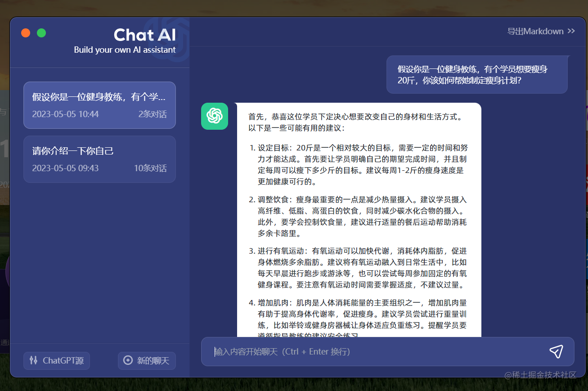Screen dimensions: 588x391
Task: Start a 新的聊天 conversation
Action: (147, 361)
